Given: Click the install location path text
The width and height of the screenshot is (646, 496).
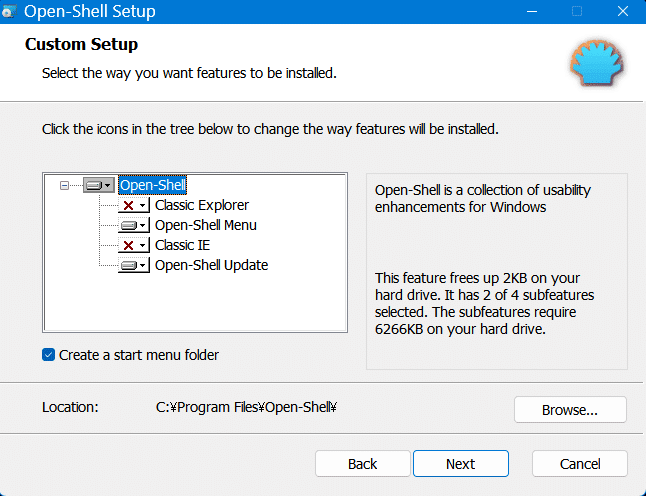Looking at the screenshot, I should coord(246,407).
